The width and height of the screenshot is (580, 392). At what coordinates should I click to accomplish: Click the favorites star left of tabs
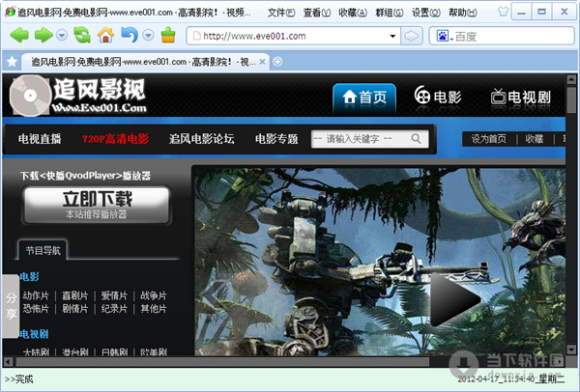coord(12,61)
